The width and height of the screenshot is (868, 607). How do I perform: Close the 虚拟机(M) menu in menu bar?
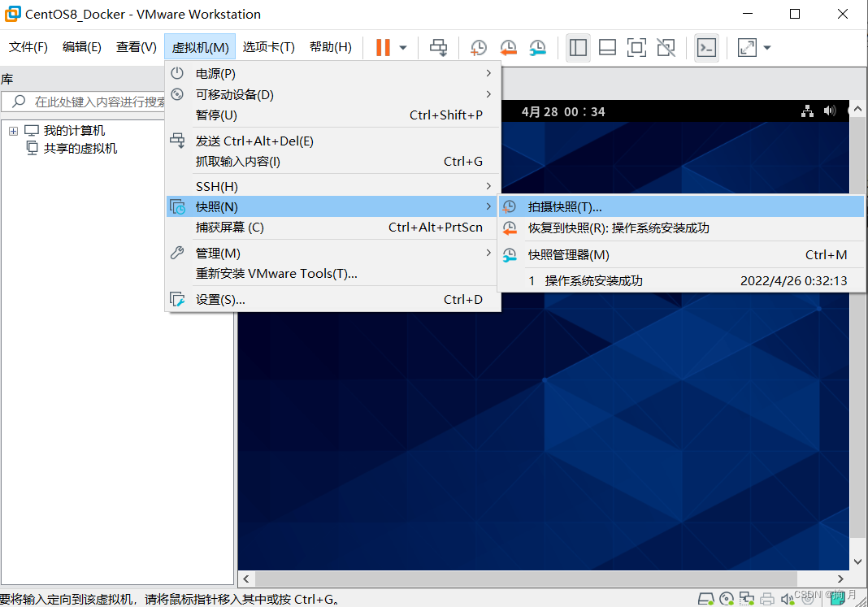(200, 47)
